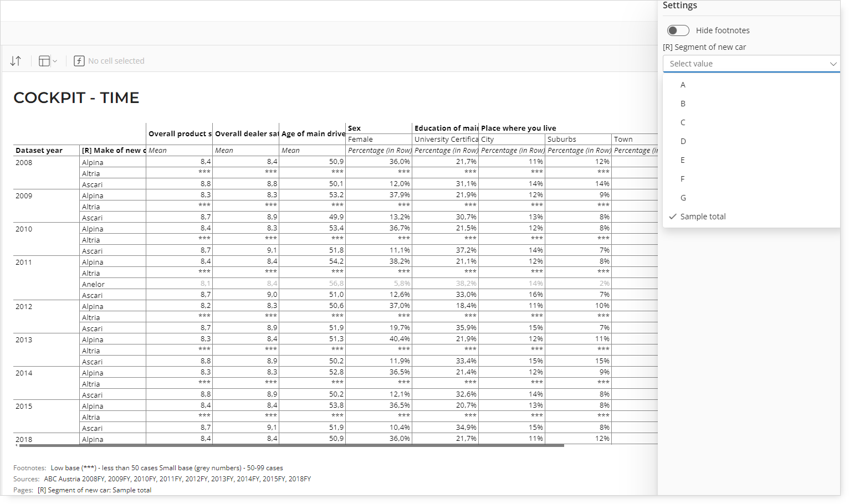Screen dimensions: 849x504
Task: Choose segment G from the list
Action: pos(751,198)
